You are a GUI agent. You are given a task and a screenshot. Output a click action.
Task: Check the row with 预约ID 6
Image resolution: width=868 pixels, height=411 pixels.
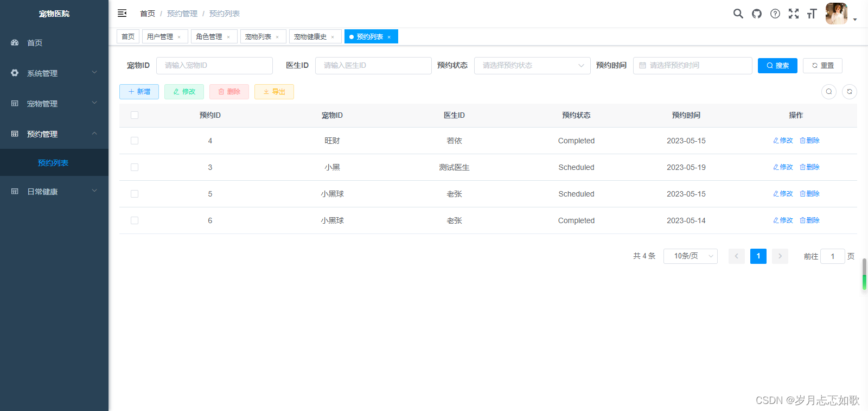[135, 220]
